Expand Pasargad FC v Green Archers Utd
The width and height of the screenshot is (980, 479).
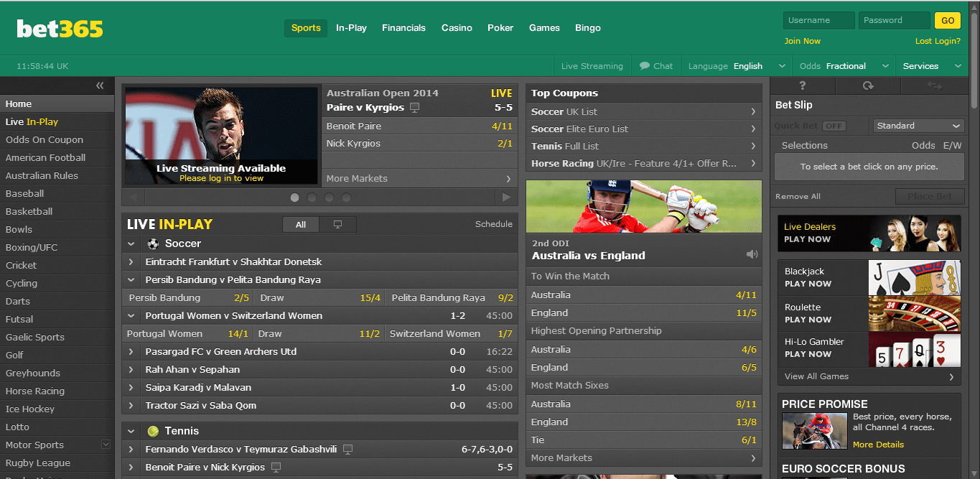click(131, 352)
